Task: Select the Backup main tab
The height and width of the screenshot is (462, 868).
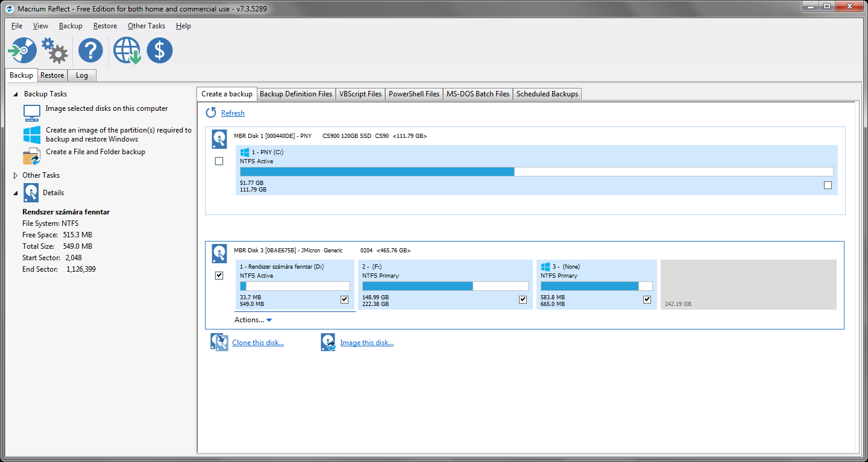Action: point(21,75)
